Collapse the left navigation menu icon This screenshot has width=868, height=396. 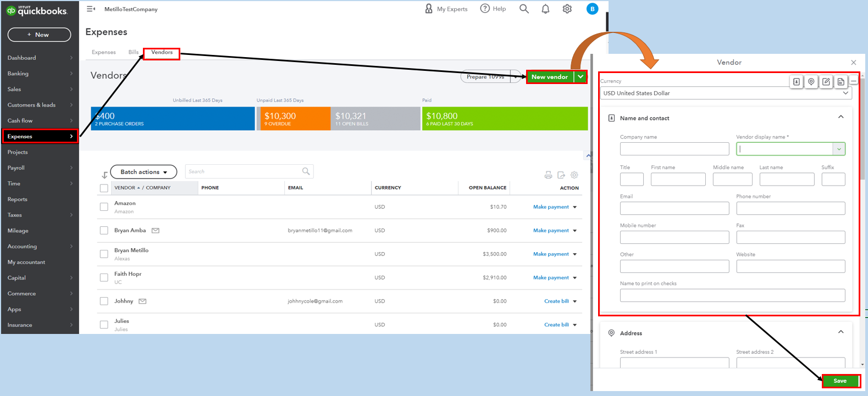coord(91,9)
